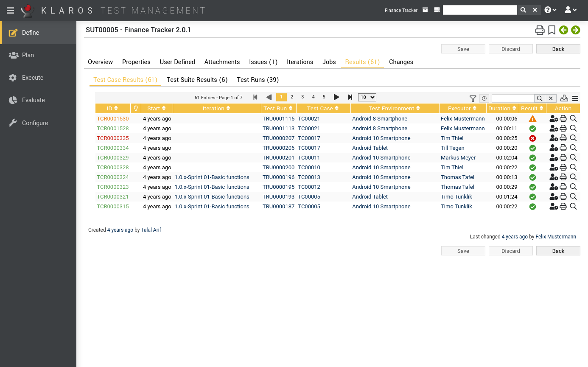
Task: Click the top Back button
Action: [x=558, y=49]
